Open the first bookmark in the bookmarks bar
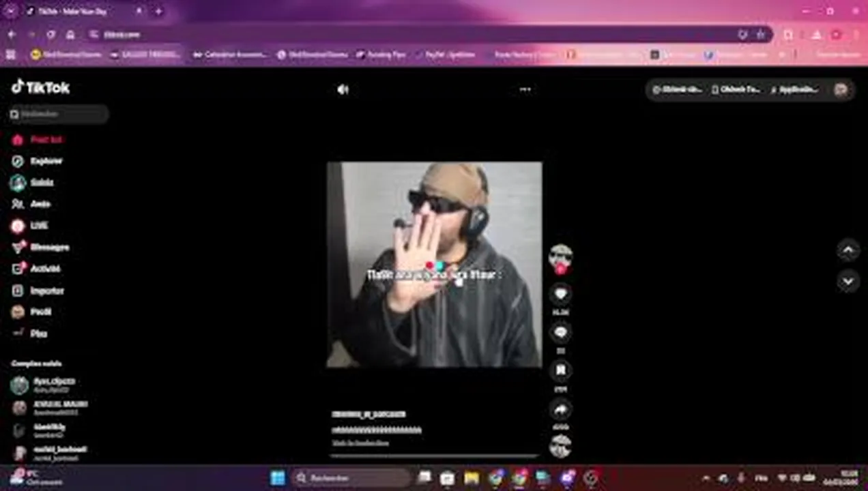868x491 pixels. pos(66,55)
